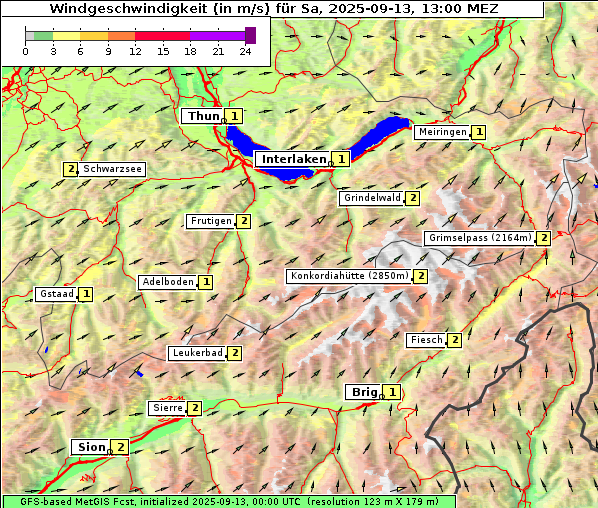
Task: Click the Windgeschwindigkeit title bar
Action: point(273,8)
